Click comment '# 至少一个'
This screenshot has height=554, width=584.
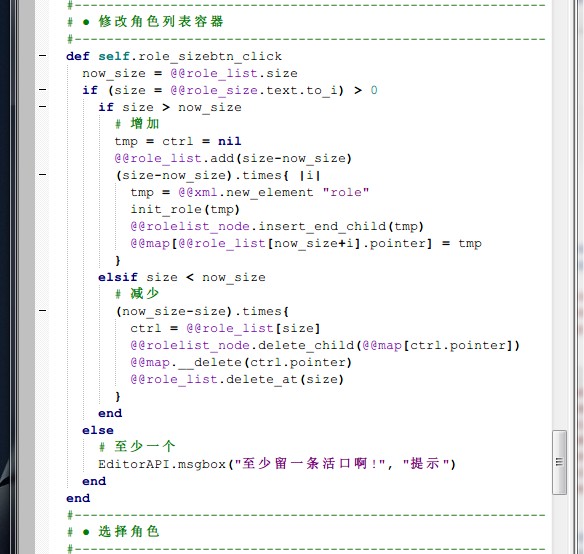click(137, 446)
